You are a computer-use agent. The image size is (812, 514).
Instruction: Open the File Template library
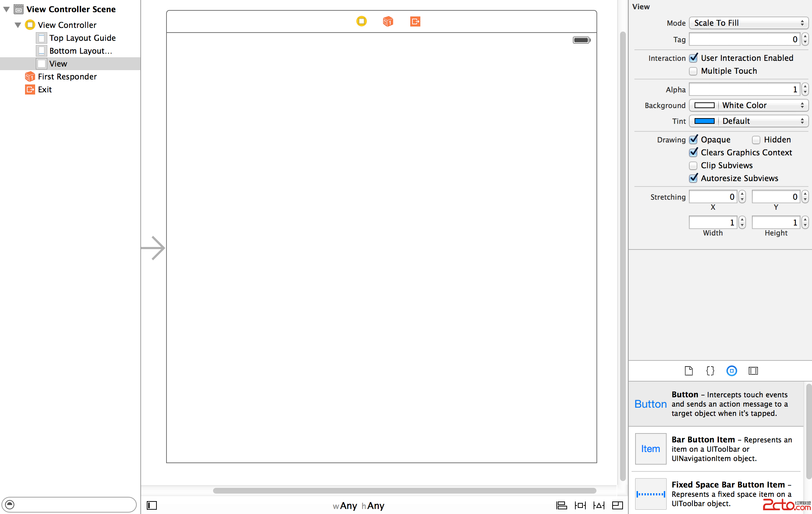click(688, 371)
